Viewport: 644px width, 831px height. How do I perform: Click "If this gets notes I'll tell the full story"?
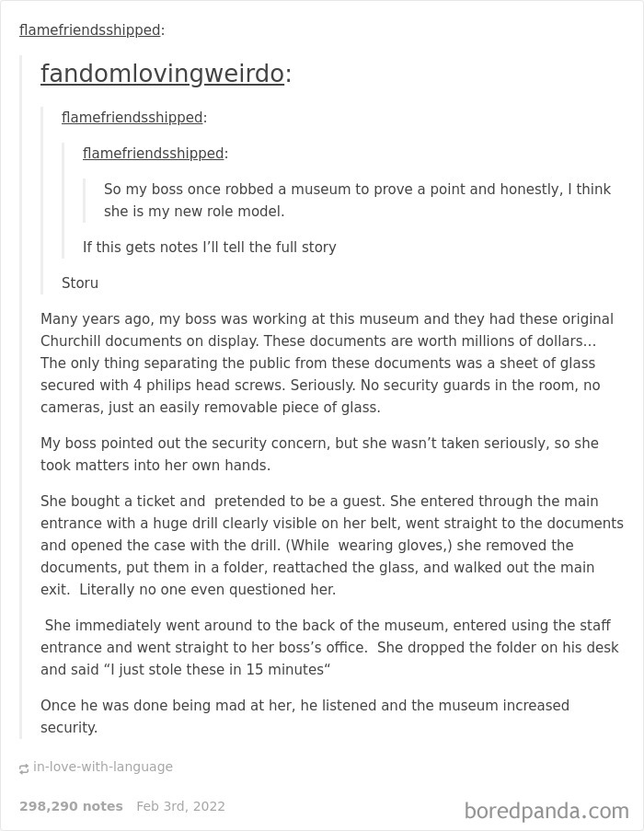(209, 248)
